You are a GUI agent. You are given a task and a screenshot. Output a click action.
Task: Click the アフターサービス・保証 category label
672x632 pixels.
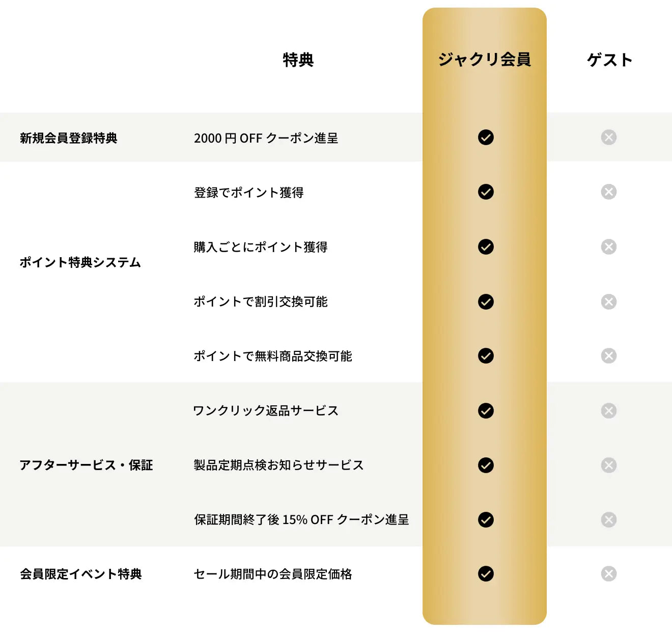[x=87, y=465]
